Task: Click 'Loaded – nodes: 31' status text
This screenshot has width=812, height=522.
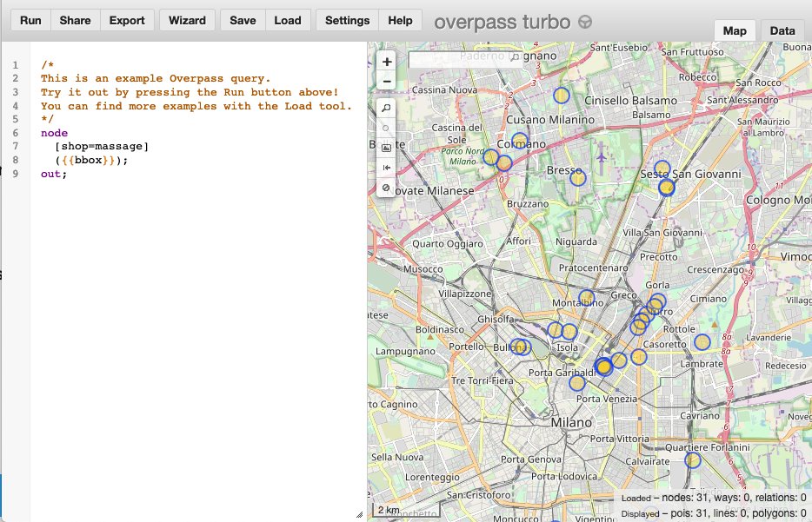Action: (665, 498)
